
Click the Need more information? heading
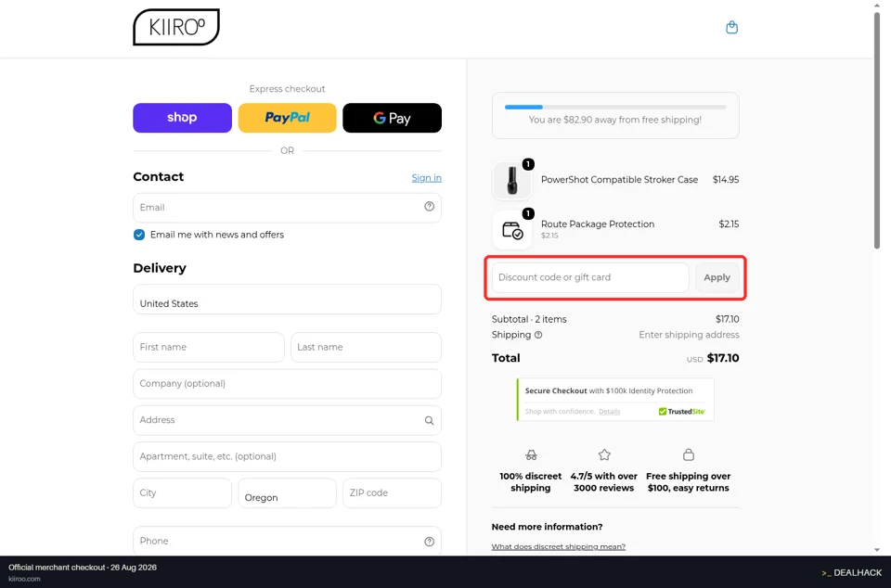tap(548, 527)
